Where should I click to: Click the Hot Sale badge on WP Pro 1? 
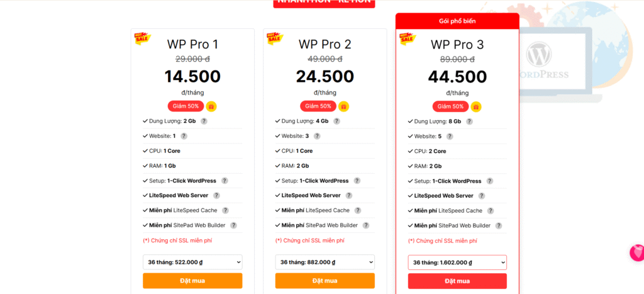point(143,38)
